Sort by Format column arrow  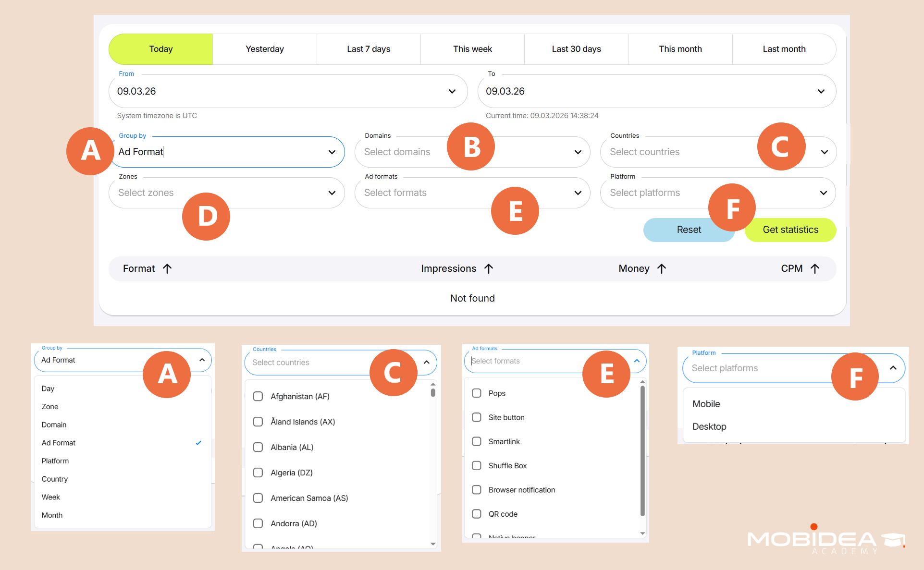[167, 269]
